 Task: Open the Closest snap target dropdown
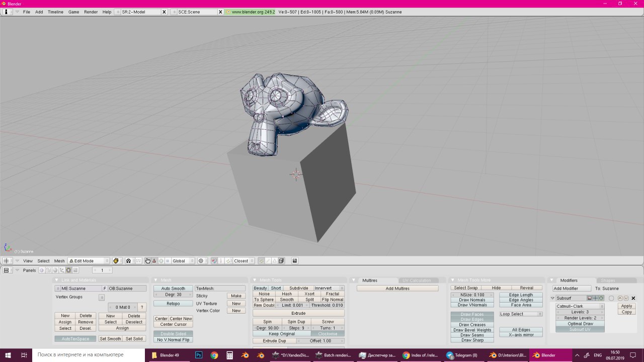click(x=244, y=261)
